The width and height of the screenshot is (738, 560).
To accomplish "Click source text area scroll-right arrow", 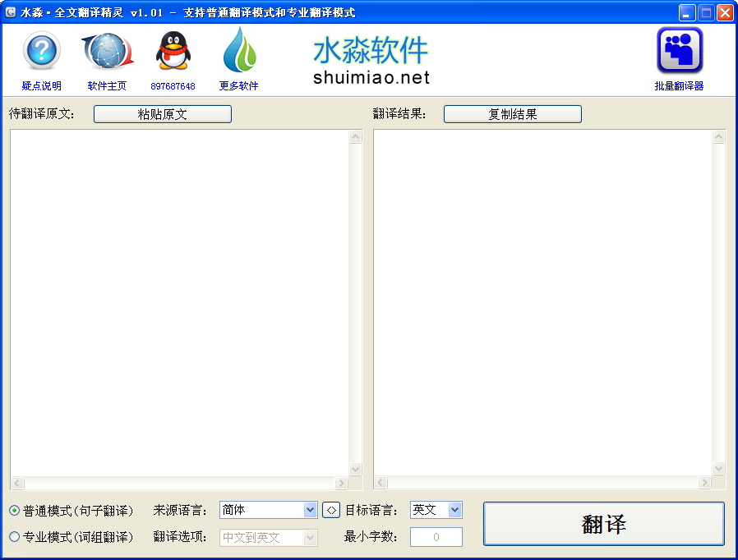I will 341,483.
